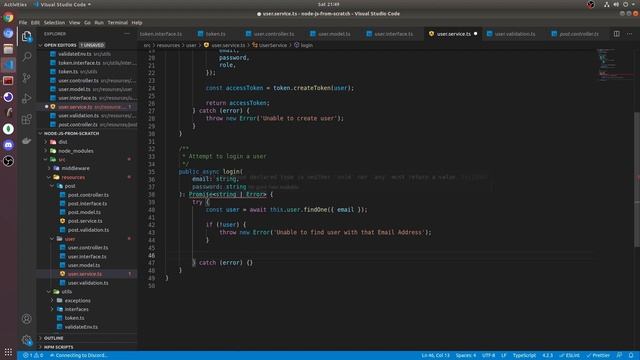Screen dimensions: 640x360
Task: Expand the Outline section
Action: pos(53,338)
